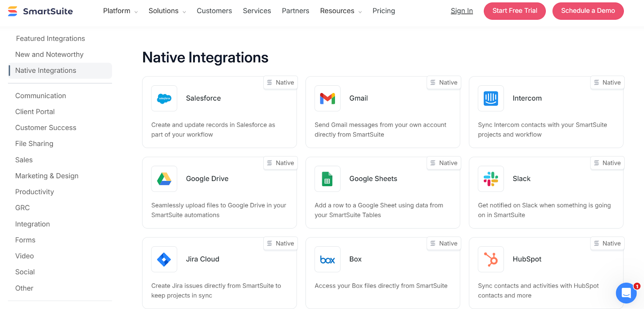The width and height of the screenshot is (644, 309).
Task: Click the HubSpot sprocket icon
Action: click(x=491, y=259)
